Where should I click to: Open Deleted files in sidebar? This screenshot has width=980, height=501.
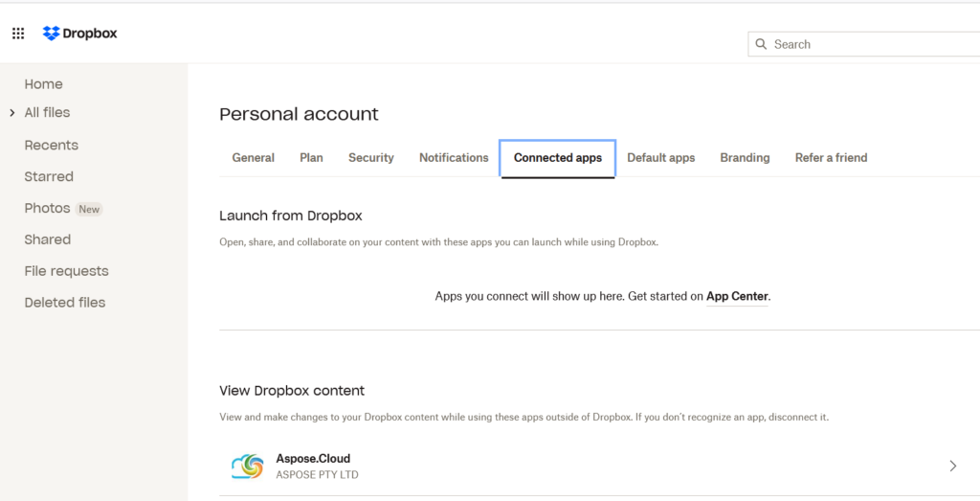tap(65, 303)
